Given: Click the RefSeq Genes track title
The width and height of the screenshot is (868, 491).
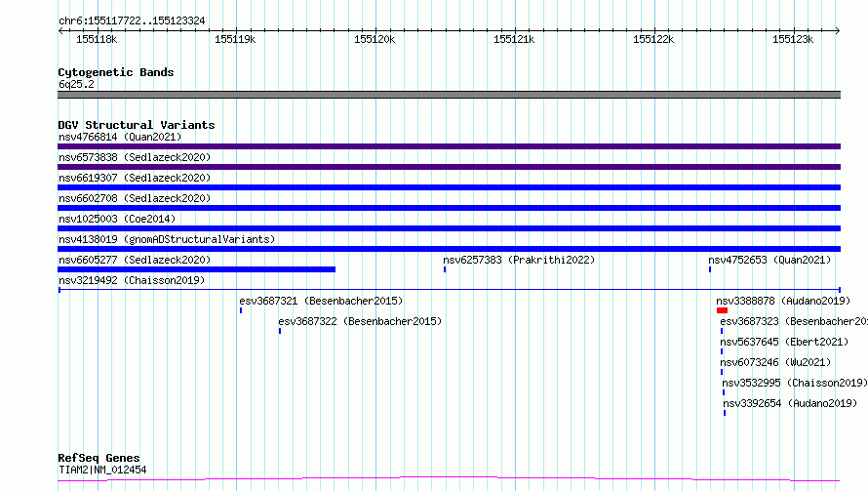Looking at the screenshot, I should [x=99, y=459].
